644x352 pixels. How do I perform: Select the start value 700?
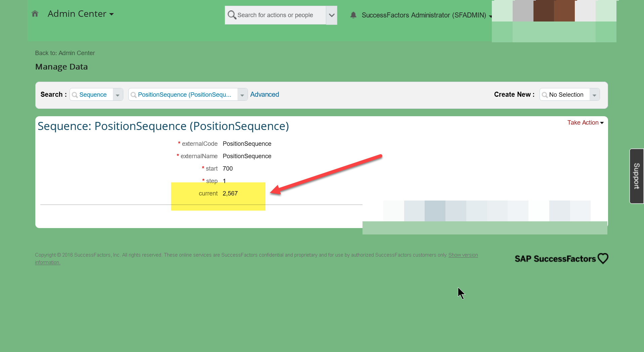[228, 169]
